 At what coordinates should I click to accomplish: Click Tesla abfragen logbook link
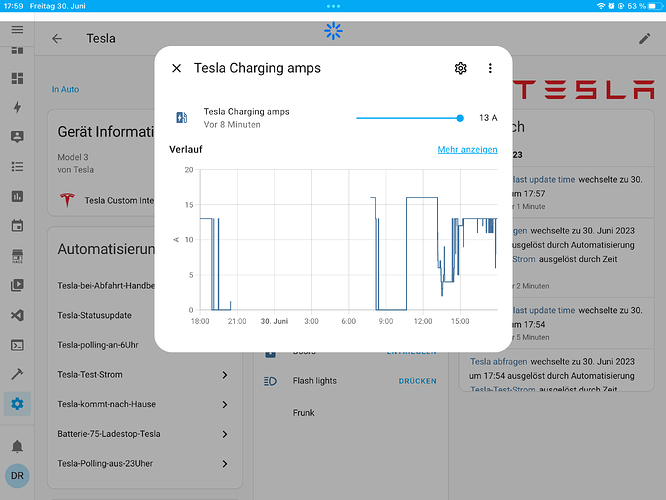pyautogui.click(x=498, y=362)
